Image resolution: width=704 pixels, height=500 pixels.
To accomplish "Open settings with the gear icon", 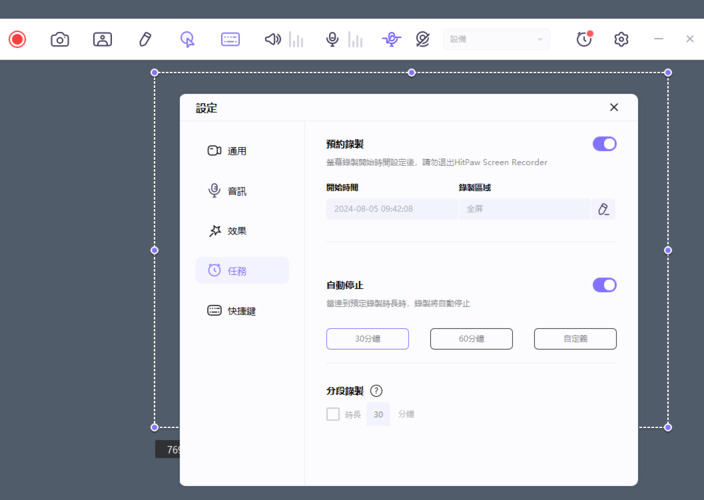I will click(621, 39).
